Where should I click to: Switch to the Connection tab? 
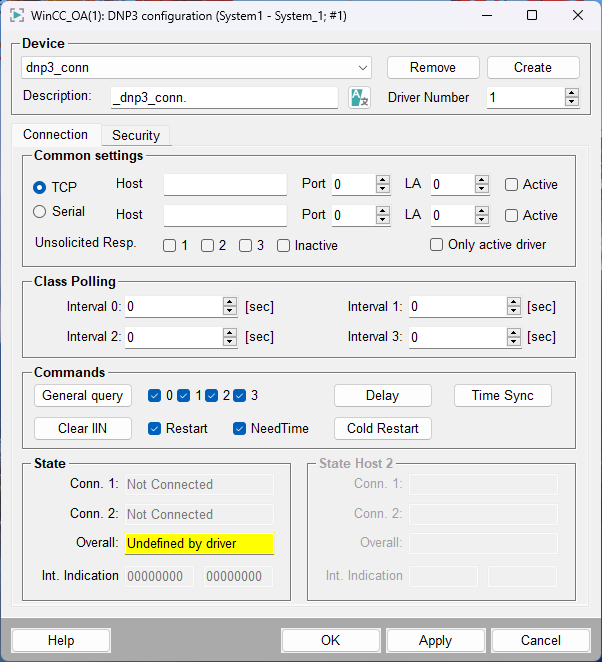[x=55, y=135]
